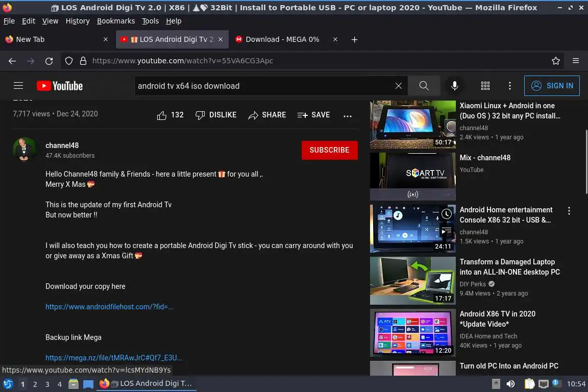
Task: Open channel48 avatar picture
Action: 24,150
